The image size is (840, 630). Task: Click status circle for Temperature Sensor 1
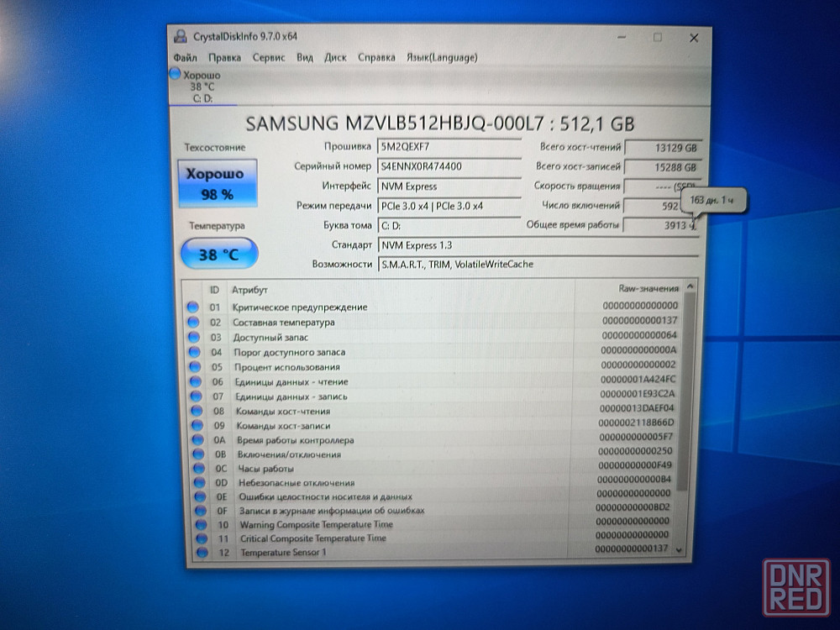[202, 552]
